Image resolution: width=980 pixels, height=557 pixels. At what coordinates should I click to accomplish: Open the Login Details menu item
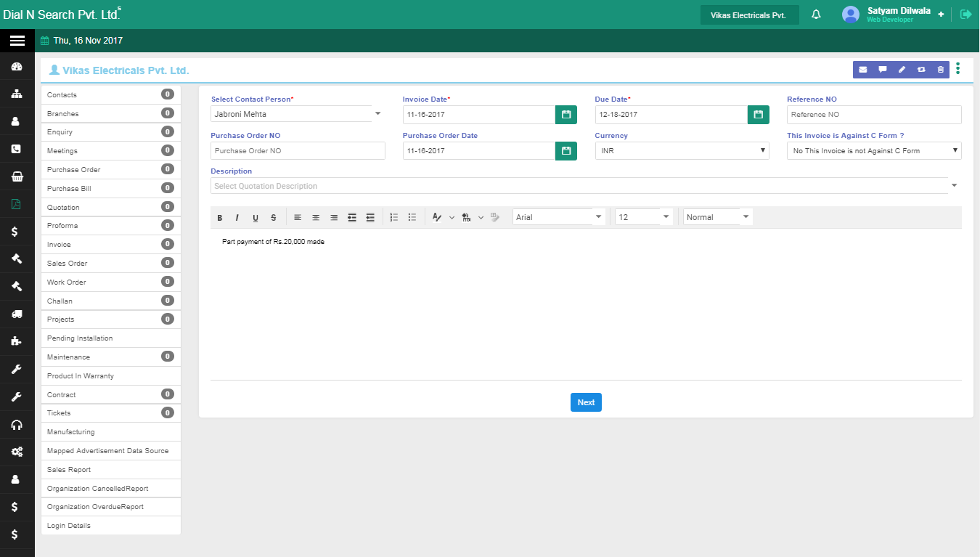click(x=111, y=526)
